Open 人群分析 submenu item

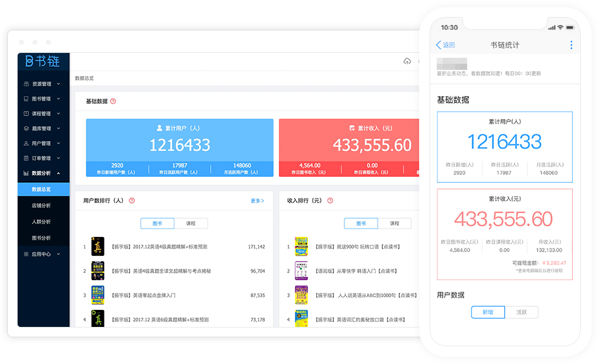point(41,222)
